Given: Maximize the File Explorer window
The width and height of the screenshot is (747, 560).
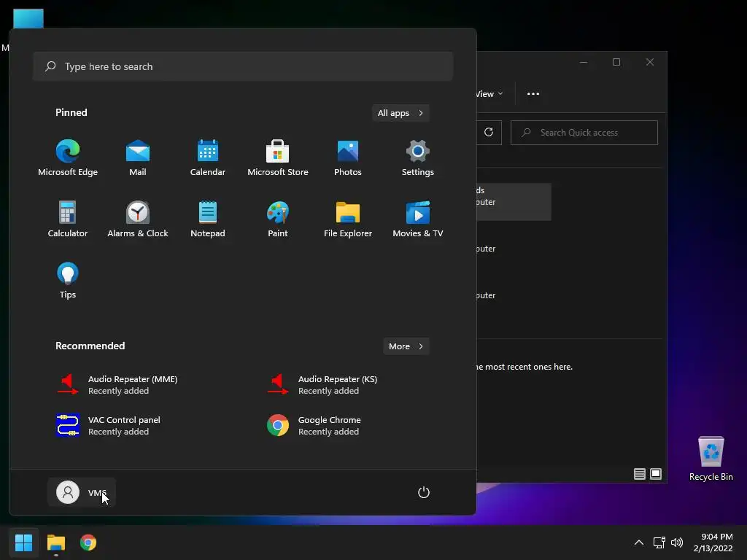Looking at the screenshot, I should coord(616,62).
